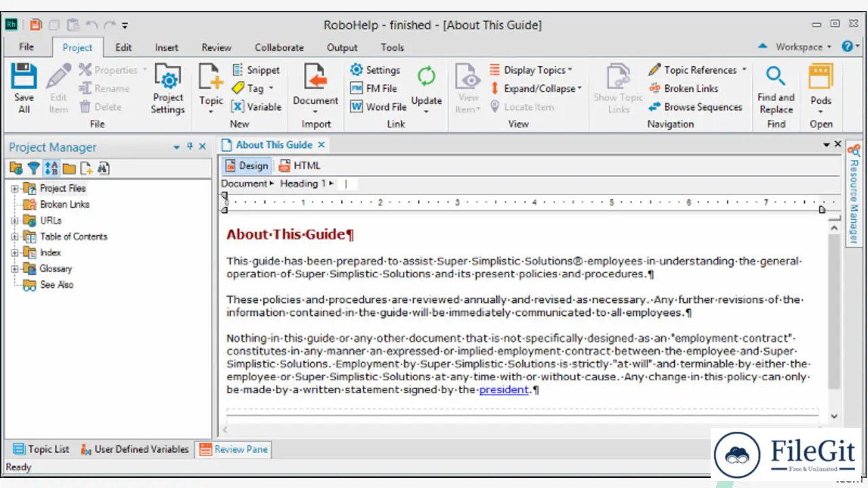Pin the Project Manager pane
Screen dimensions: 868x488
[190, 146]
